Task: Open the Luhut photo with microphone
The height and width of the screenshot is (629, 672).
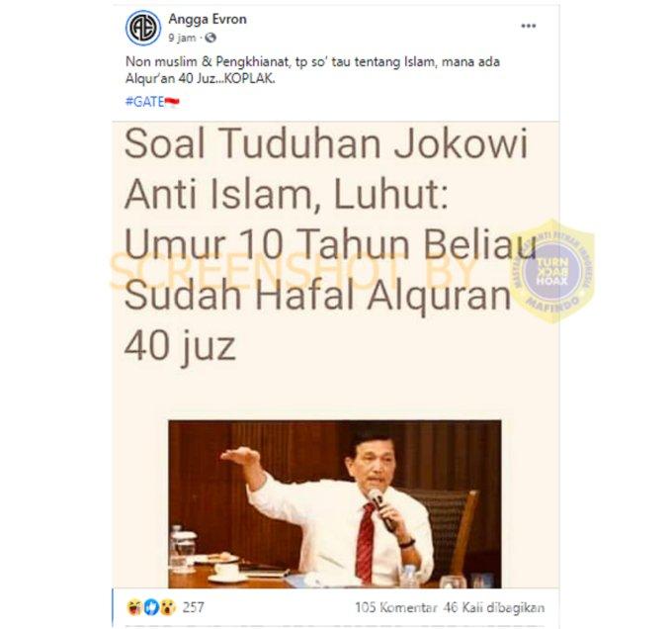Action: coord(335,503)
